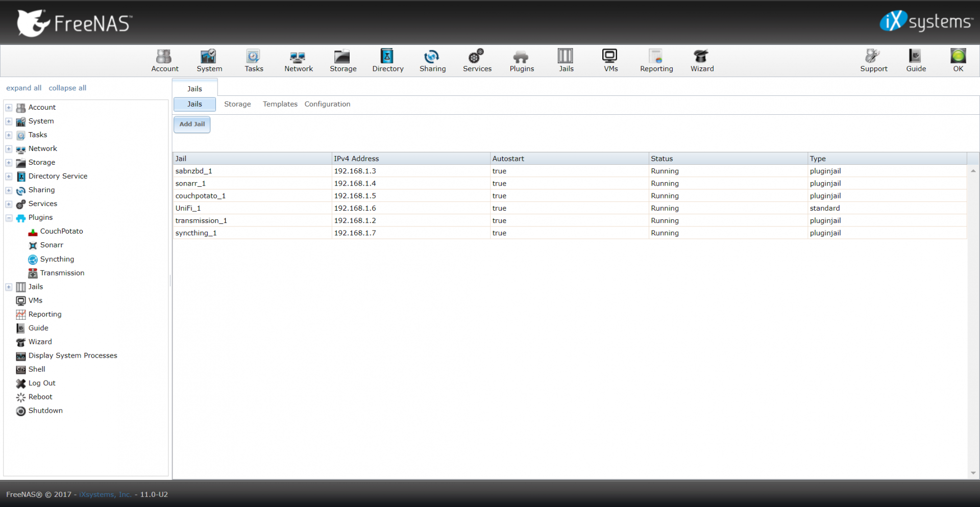Image resolution: width=980 pixels, height=507 pixels.
Task: Open Display System Processes in the sidebar
Action: point(72,356)
